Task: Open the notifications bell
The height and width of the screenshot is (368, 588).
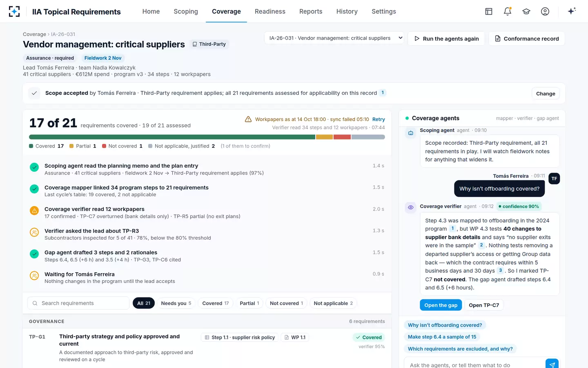Action: [508, 11]
